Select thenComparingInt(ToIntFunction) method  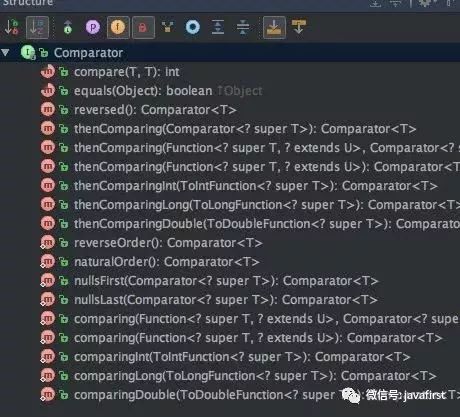pyautogui.click(x=256, y=186)
